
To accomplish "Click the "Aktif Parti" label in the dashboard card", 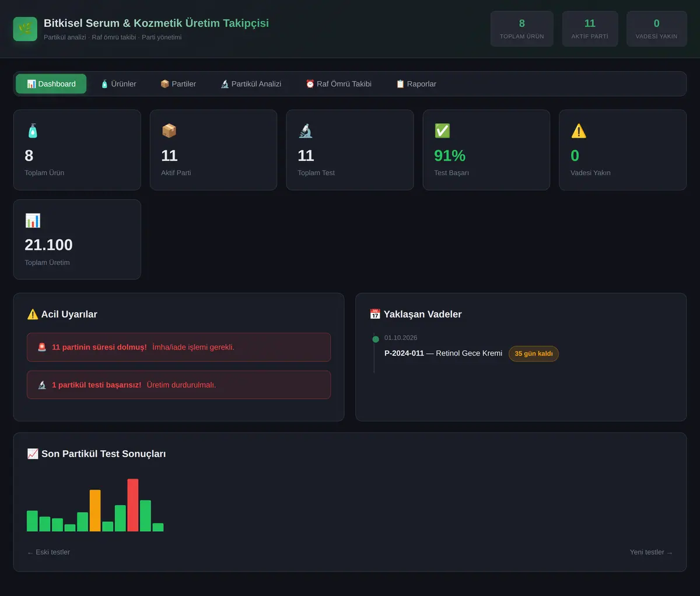I will click(x=176, y=173).
